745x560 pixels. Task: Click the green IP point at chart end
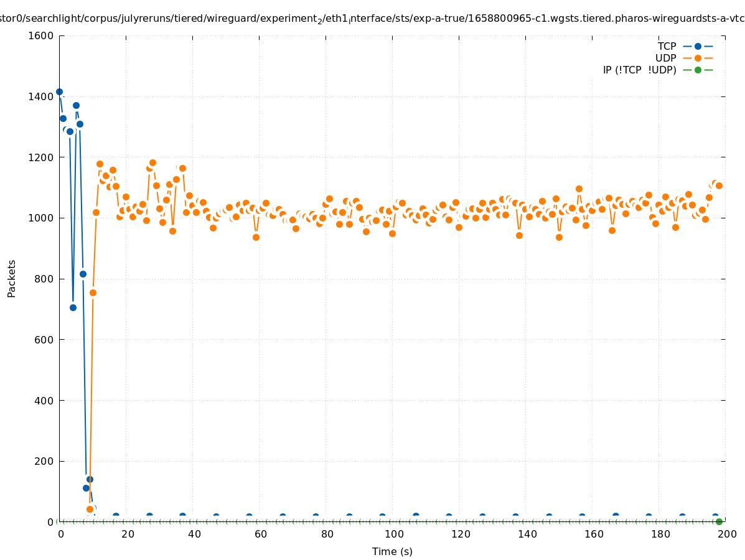click(x=719, y=521)
